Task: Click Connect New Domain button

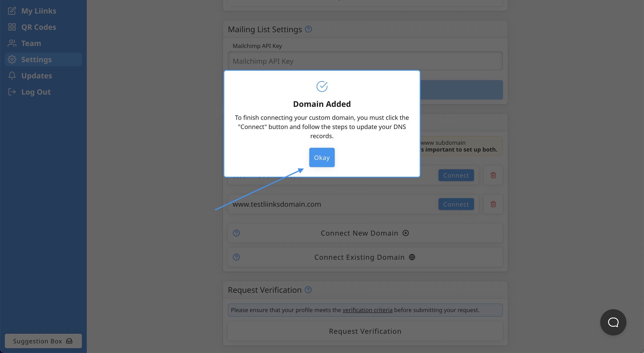Action: 364,233
